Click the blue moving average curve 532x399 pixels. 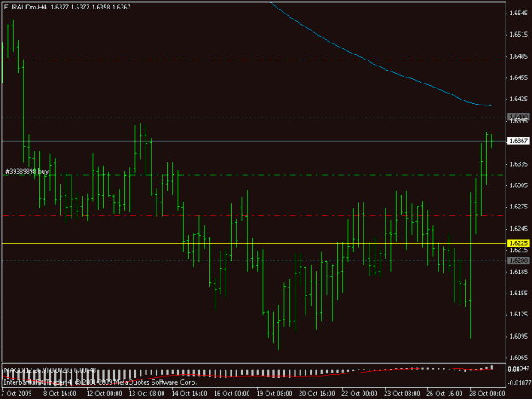(380, 66)
